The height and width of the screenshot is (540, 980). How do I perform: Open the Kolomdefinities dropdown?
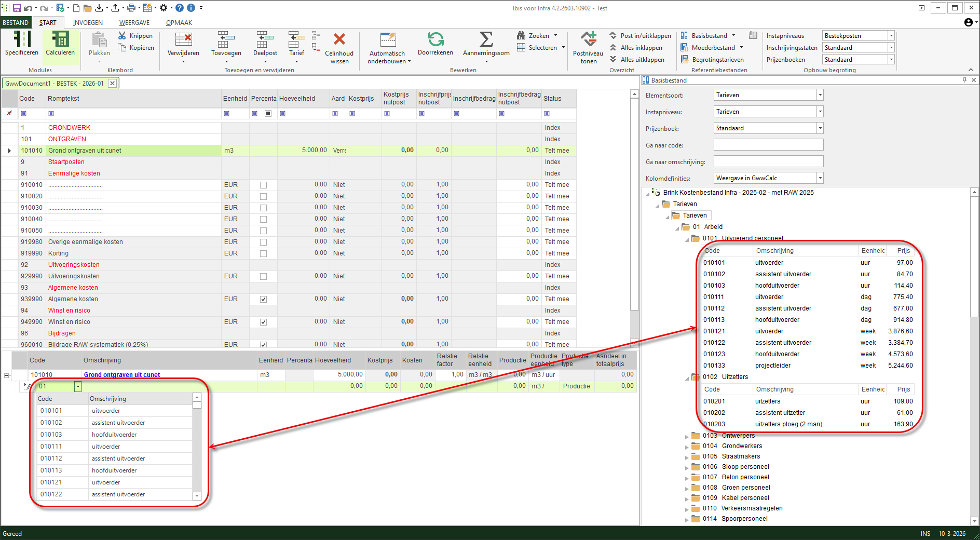coord(820,178)
